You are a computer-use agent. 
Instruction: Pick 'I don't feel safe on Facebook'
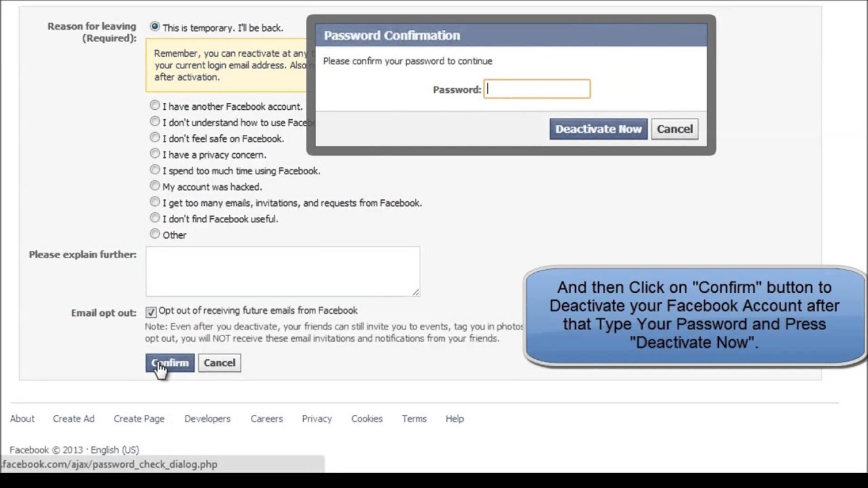pos(155,138)
